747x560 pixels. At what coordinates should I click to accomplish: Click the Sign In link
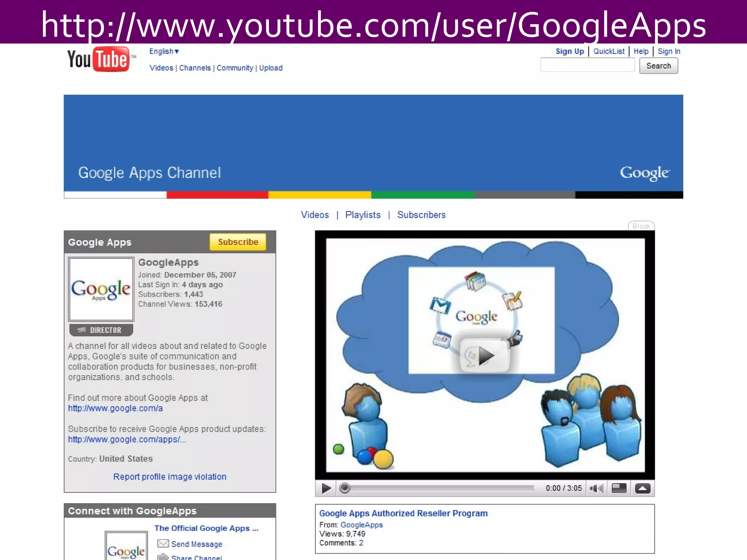click(x=669, y=51)
